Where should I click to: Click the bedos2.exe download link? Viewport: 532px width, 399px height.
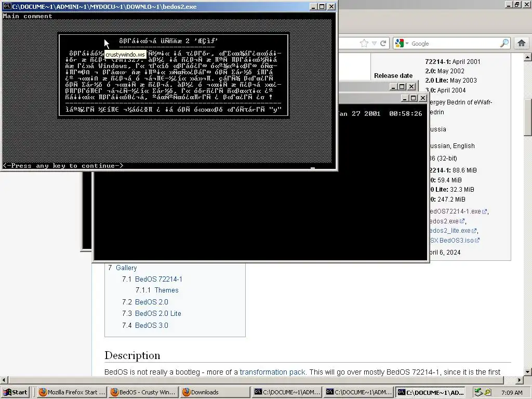pos(446,221)
